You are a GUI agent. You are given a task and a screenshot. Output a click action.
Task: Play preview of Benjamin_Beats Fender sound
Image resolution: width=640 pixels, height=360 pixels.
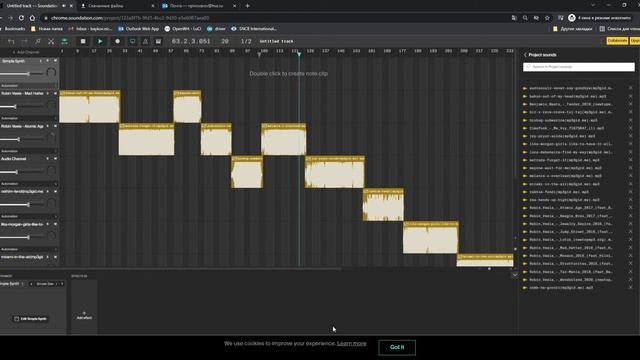525,104
